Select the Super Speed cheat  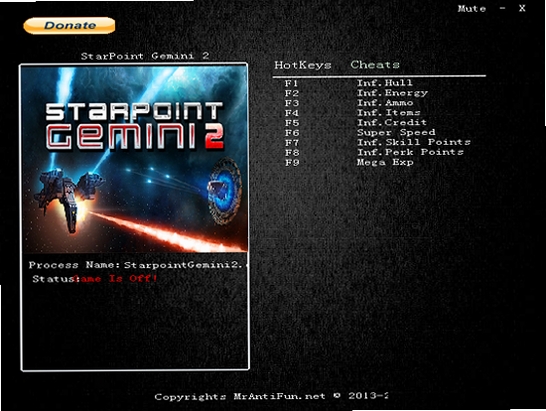tap(396, 133)
